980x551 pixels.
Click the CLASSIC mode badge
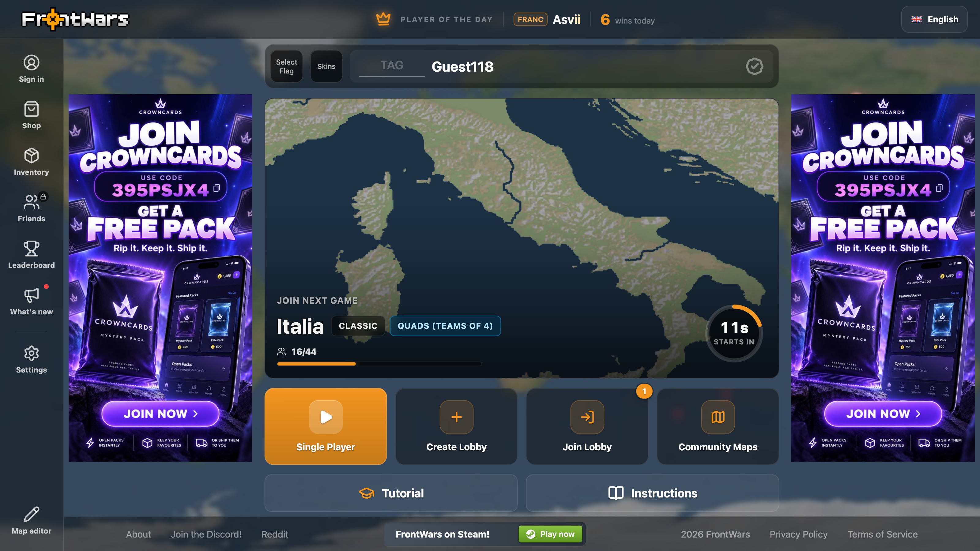358,326
